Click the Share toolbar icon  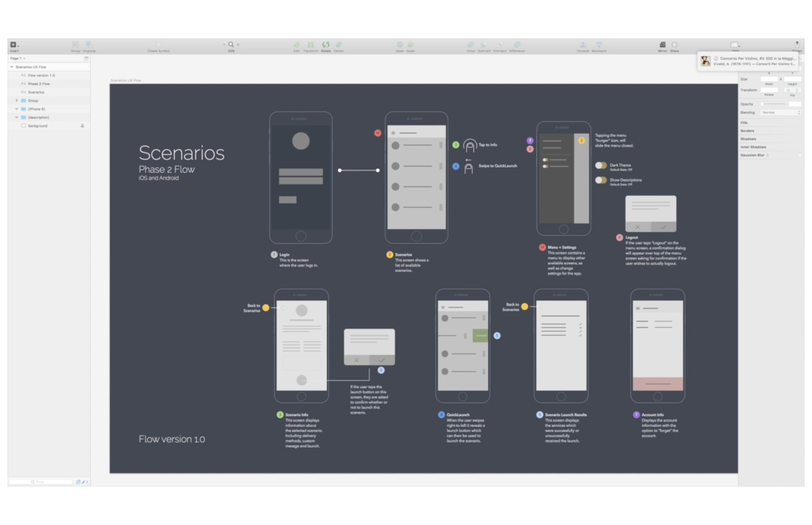click(675, 45)
